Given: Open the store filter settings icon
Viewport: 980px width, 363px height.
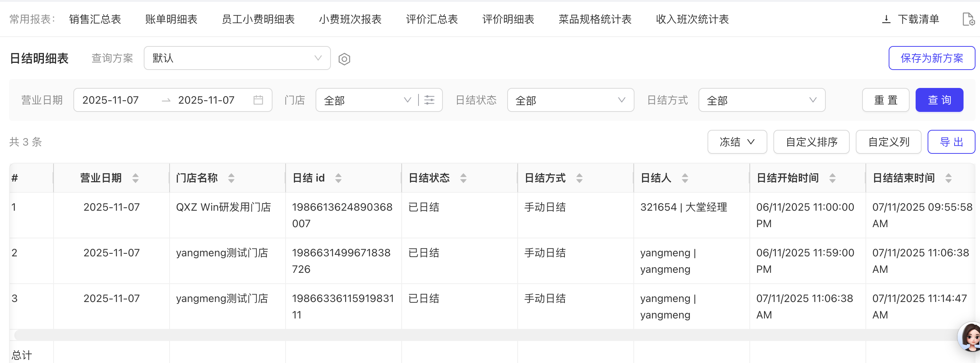Looking at the screenshot, I should click(429, 100).
